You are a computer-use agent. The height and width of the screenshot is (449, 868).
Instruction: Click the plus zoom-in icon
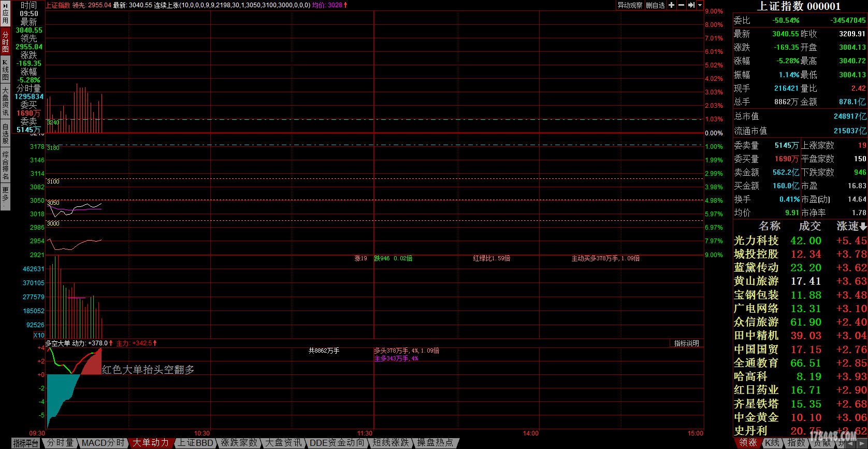(671, 5)
